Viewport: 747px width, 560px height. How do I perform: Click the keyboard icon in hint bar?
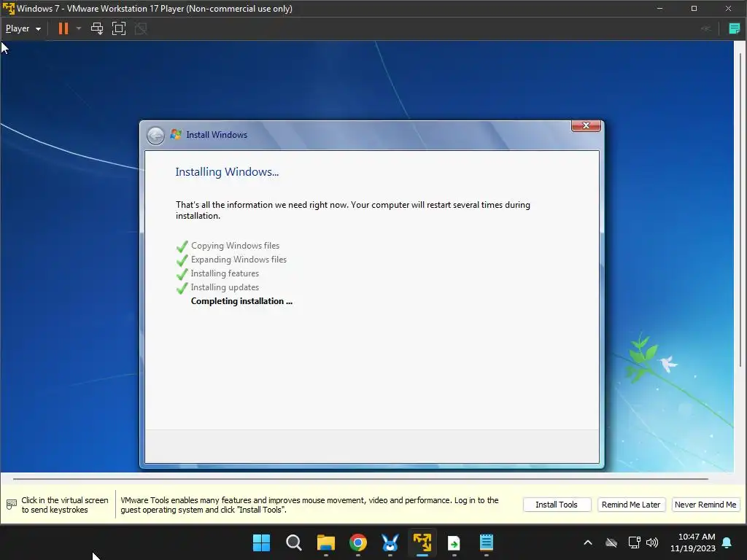click(12, 505)
